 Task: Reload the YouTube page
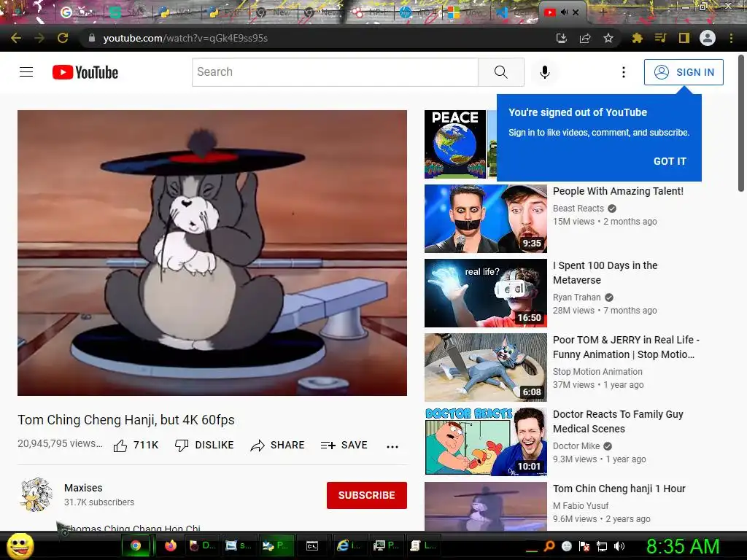pyautogui.click(x=63, y=38)
